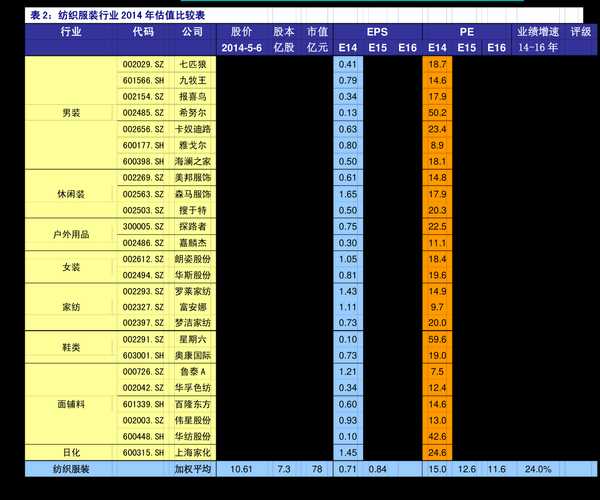Click the 休闲装 industry cell

pos(71,194)
